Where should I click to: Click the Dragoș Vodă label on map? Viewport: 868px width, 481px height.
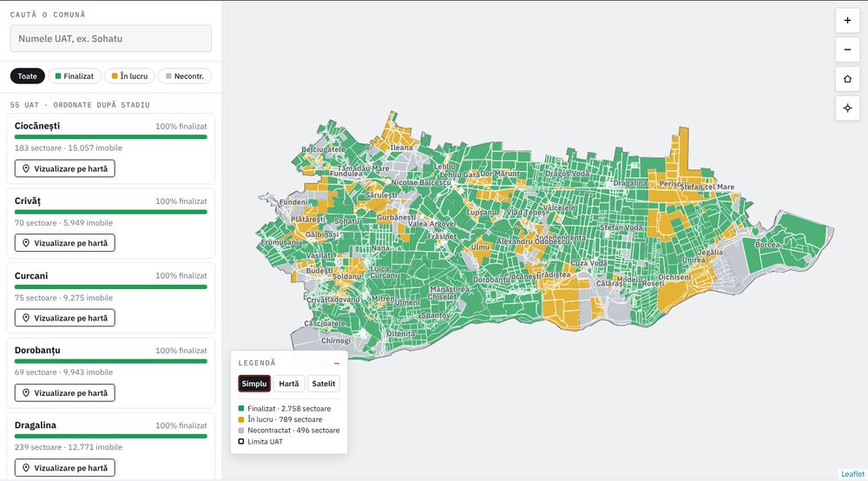pyautogui.click(x=568, y=174)
